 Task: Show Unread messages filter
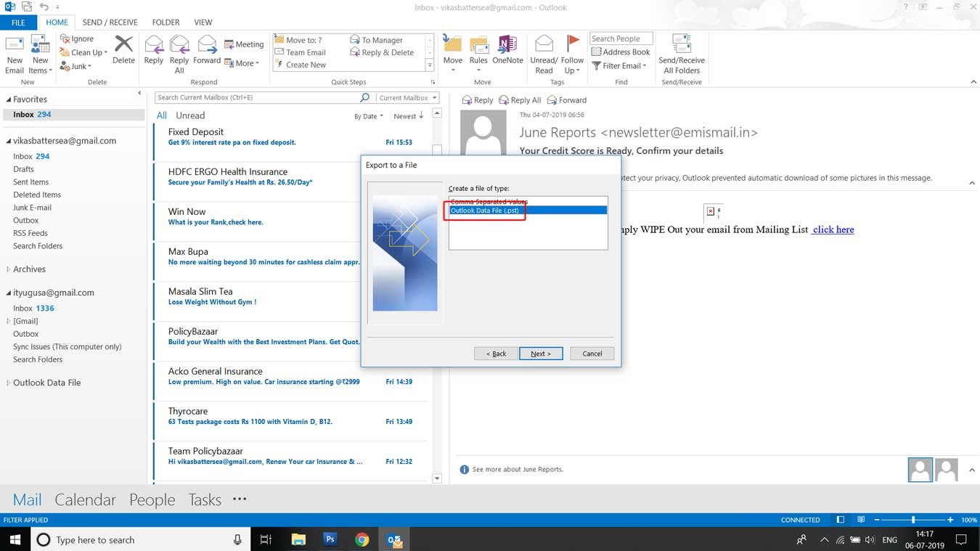point(190,115)
